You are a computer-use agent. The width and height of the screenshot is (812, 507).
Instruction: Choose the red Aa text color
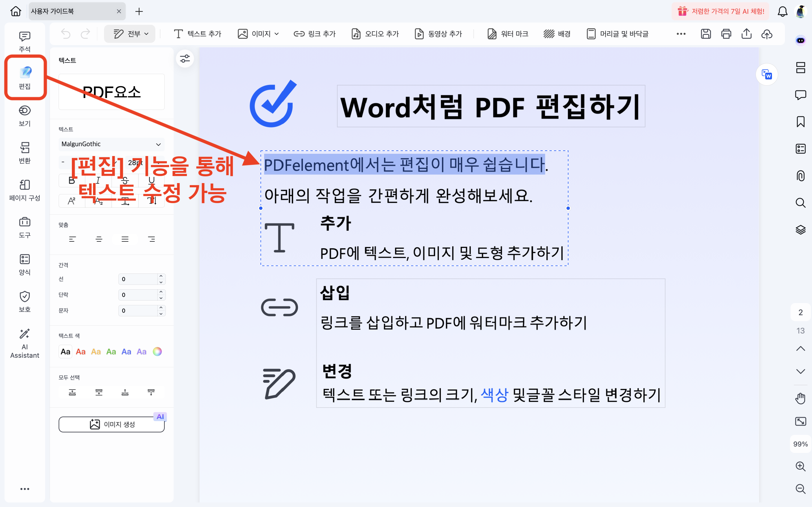point(81,352)
